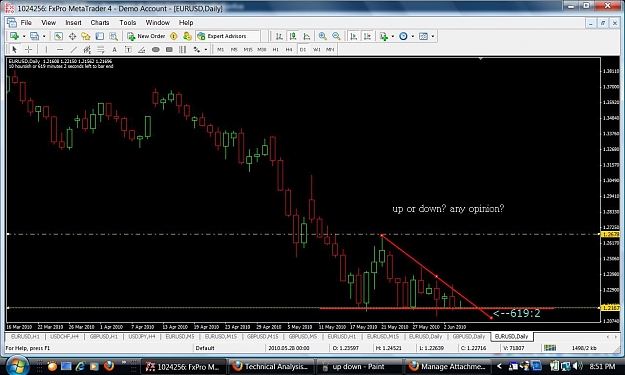Switch timeframe to M1
This screenshot has width=625, height=375.
click(220, 49)
